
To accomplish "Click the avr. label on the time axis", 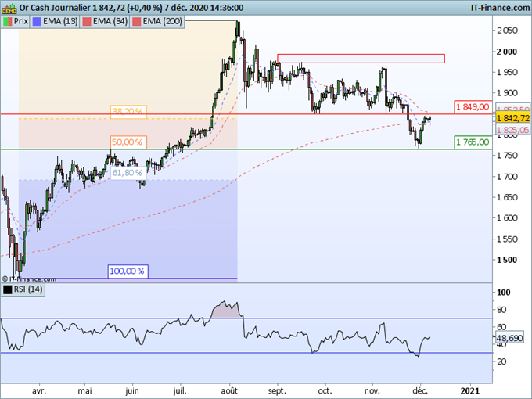I will pos(38,391).
